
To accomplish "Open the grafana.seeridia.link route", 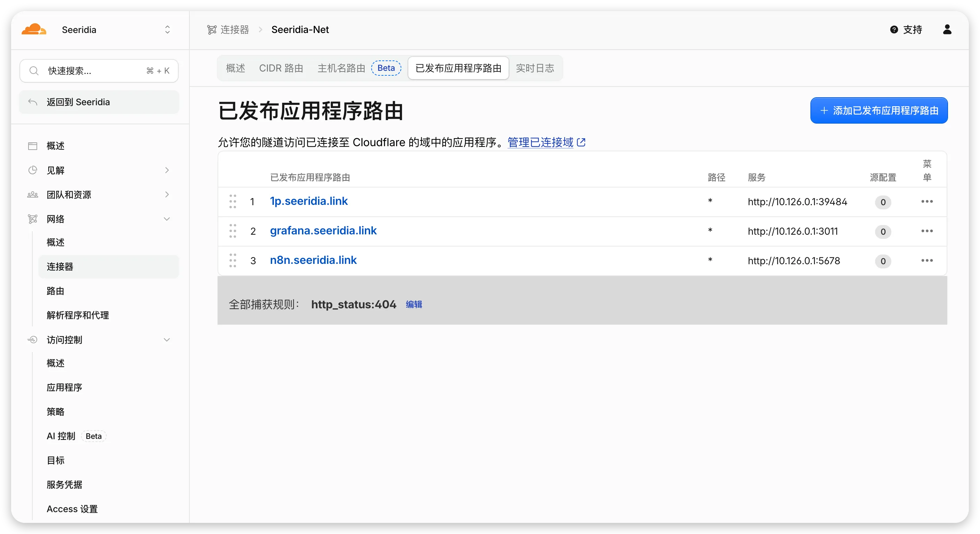I will (x=323, y=231).
